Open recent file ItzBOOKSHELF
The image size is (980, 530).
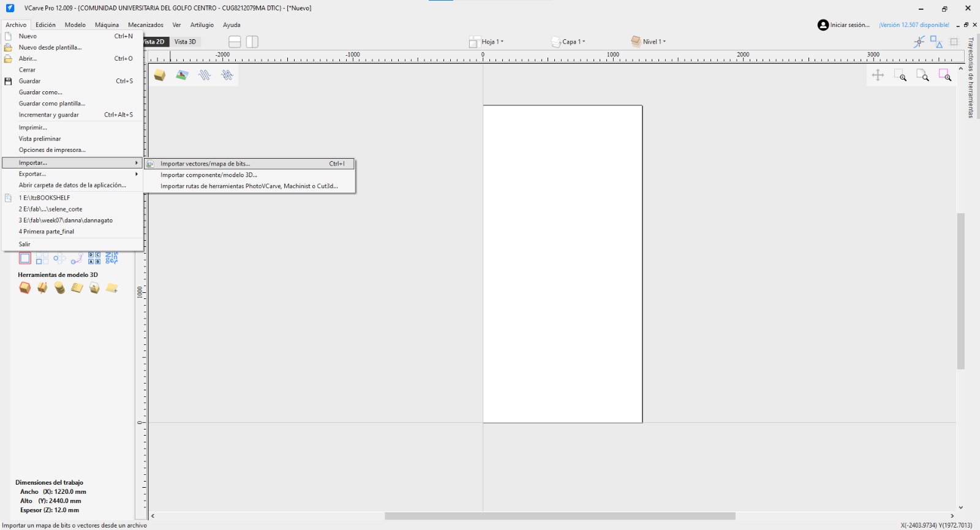[73, 198]
